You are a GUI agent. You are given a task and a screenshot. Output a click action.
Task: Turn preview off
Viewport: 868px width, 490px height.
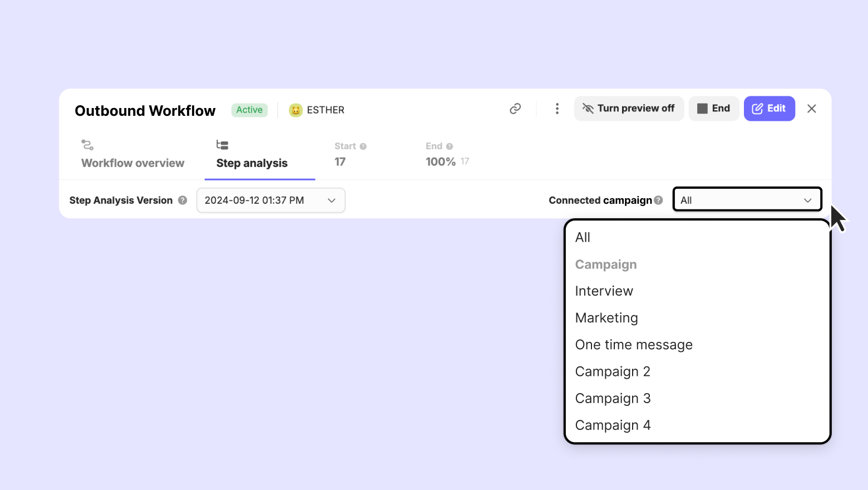point(629,109)
